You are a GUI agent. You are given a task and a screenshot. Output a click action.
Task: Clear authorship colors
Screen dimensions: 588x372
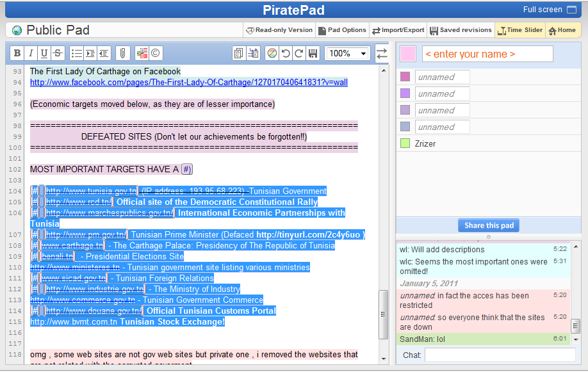272,53
